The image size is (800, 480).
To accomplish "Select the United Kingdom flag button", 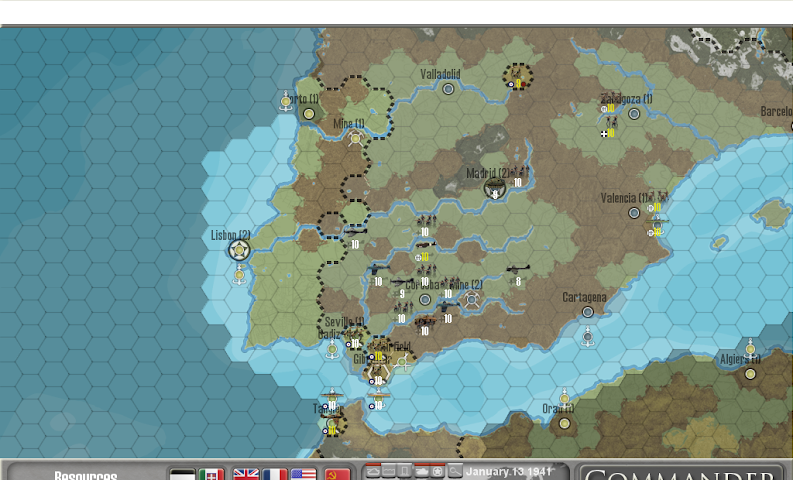I will pos(246,474).
